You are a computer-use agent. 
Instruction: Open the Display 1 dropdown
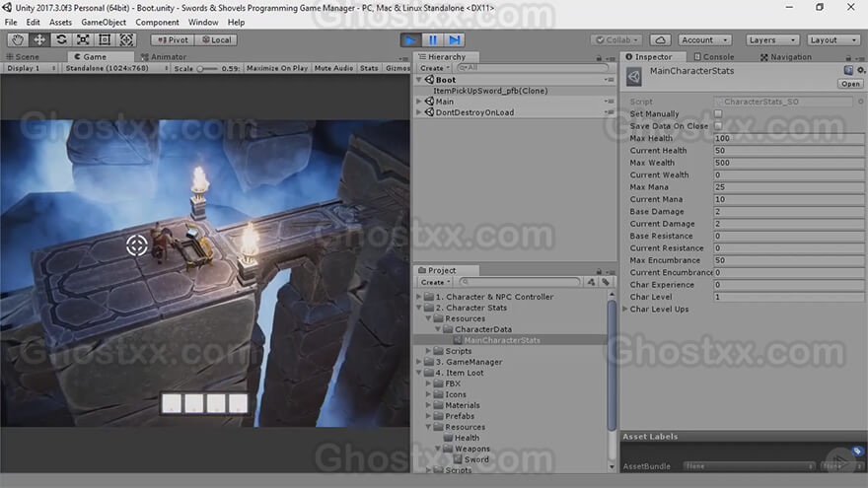pos(31,68)
